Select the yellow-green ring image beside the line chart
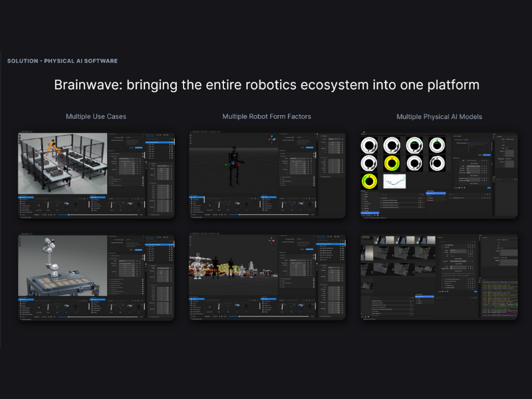 (x=369, y=181)
